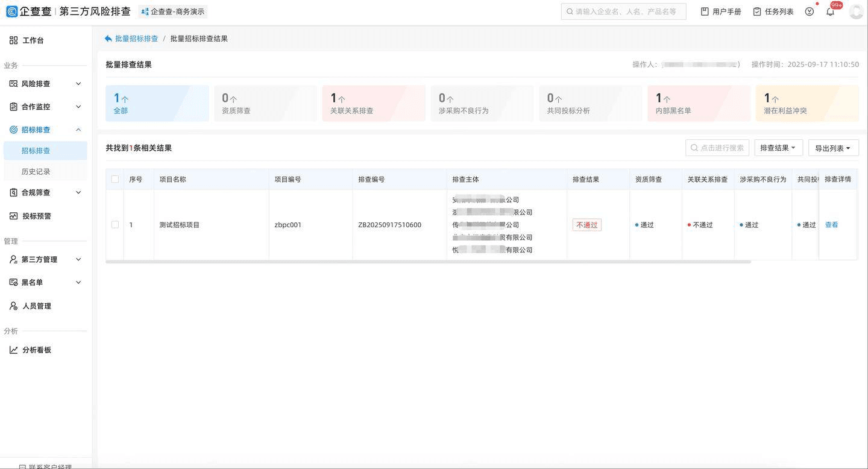Open the 历史记录 submenu item
Screen dimensions: 868x469
45,172
